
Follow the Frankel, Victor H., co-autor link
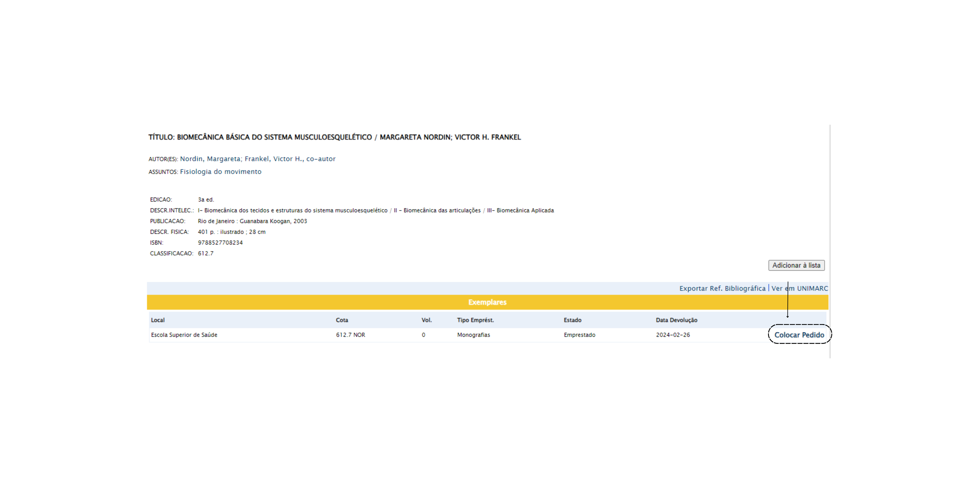coord(290,159)
